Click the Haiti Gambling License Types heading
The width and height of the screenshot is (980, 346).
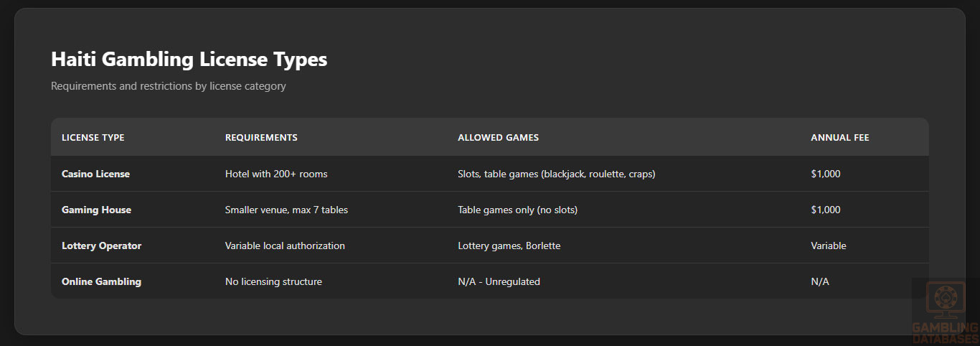[x=189, y=59]
